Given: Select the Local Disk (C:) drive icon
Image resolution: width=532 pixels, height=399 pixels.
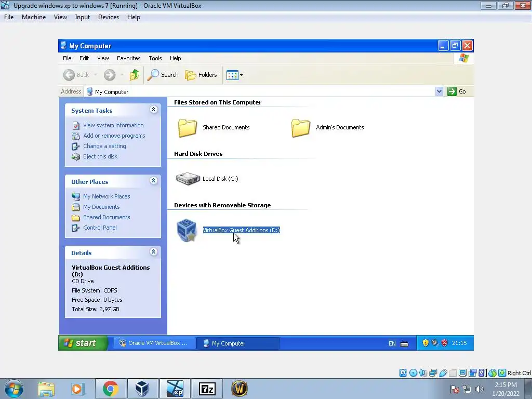Looking at the screenshot, I should pyautogui.click(x=188, y=179).
